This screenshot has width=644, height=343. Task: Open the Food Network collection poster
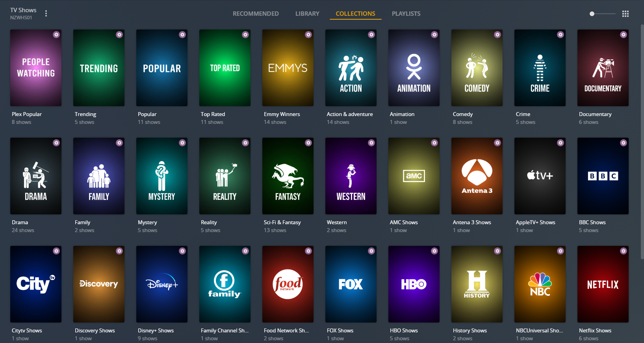coord(288,284)
